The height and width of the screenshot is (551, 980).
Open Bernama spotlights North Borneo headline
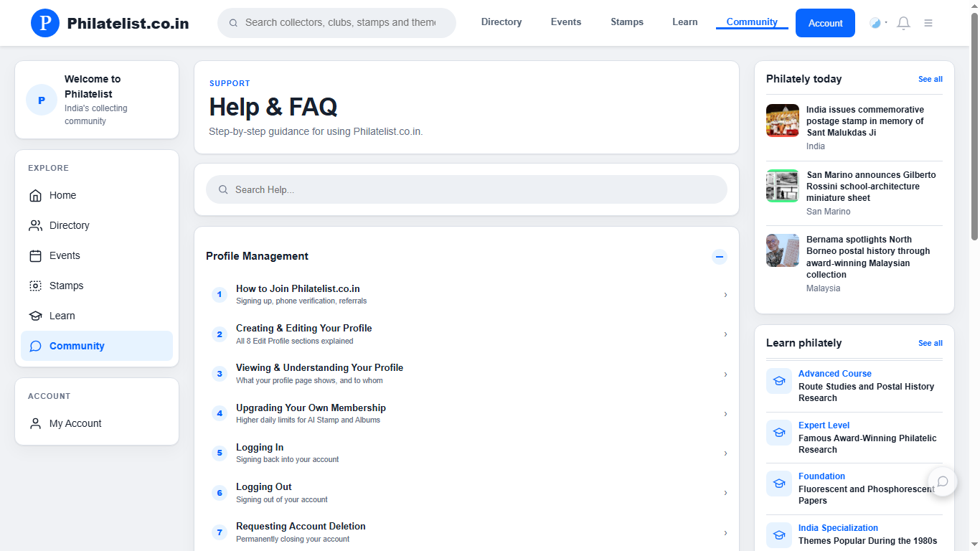[868, 257]
